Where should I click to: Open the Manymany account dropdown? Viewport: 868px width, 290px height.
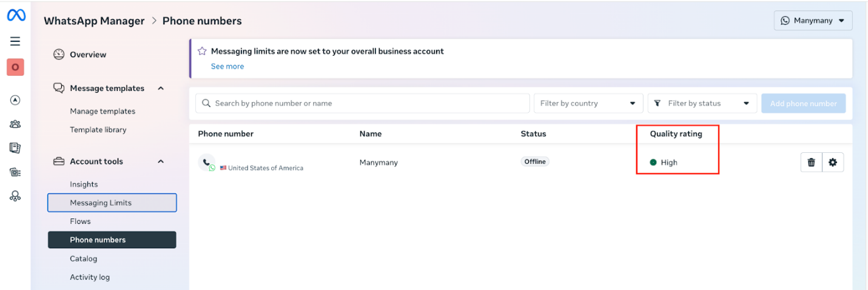point(813,21)
